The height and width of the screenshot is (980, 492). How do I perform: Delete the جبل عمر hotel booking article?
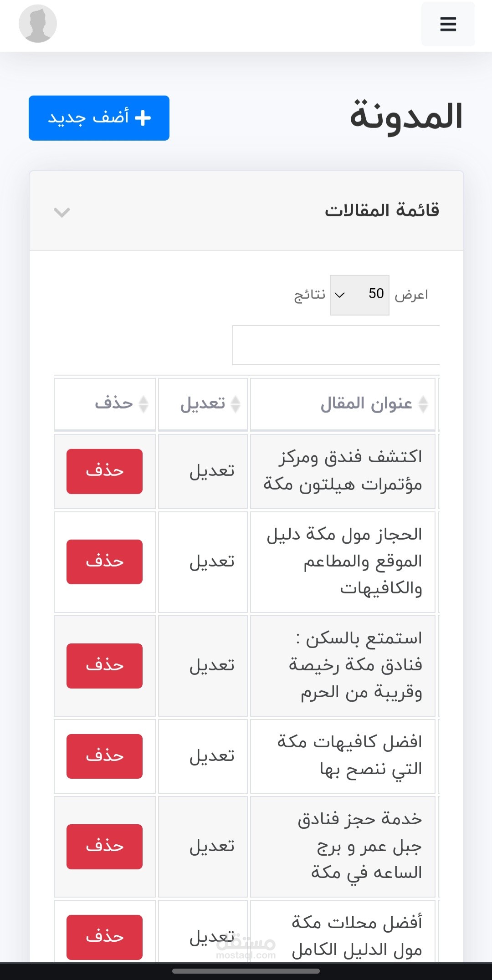pyautogui.click(x=104, y=847)
